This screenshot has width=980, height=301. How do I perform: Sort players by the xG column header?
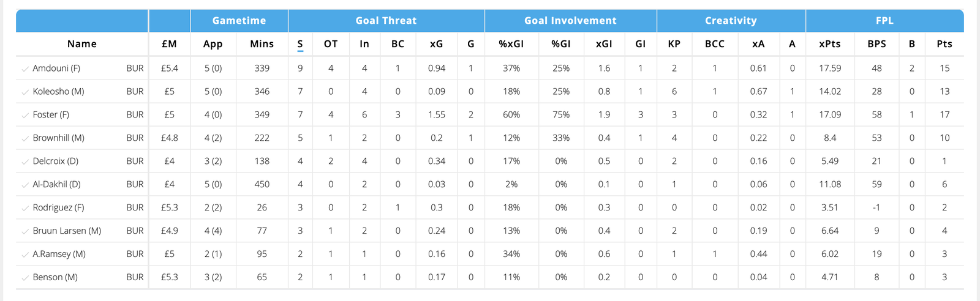coord(436,44)
